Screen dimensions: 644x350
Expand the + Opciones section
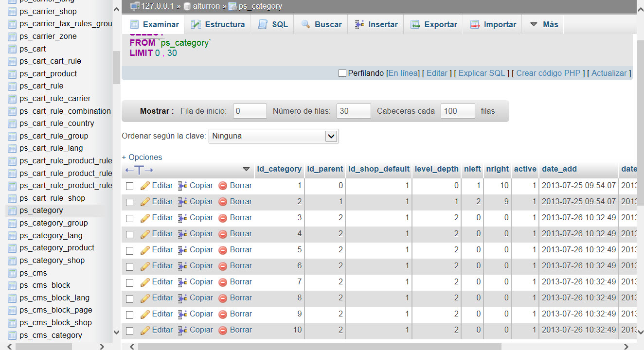[142, 157]
